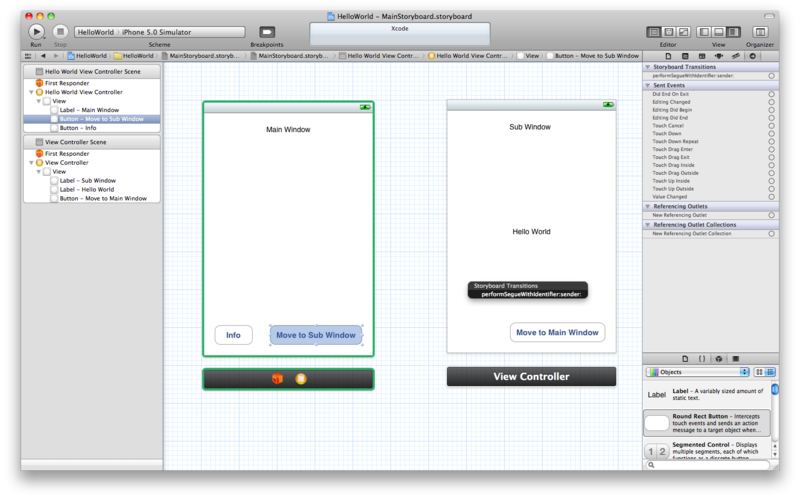Click Move to Sub Window canvas button
This screenshot has width=800, height=502.
(316, 335)
